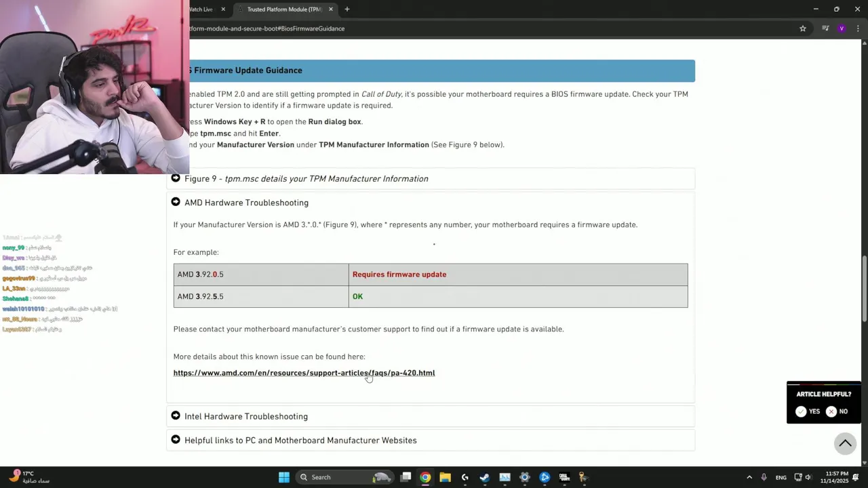
Task: Open the monitor graph app on taskbar
Action: 505,477
